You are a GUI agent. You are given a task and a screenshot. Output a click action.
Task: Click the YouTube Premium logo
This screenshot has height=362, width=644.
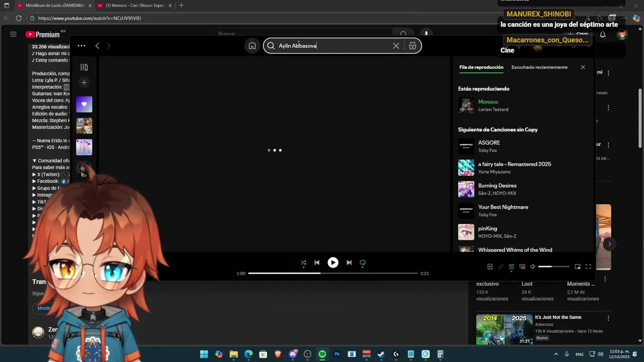45,34
